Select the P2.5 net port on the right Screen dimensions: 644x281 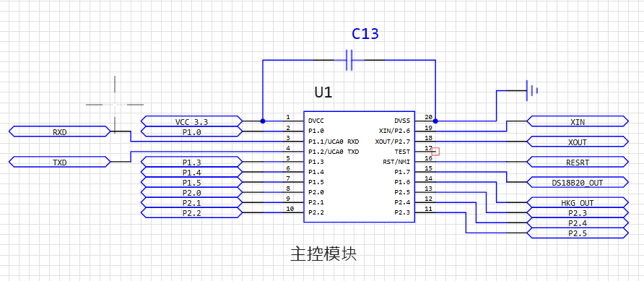(578, 233)
